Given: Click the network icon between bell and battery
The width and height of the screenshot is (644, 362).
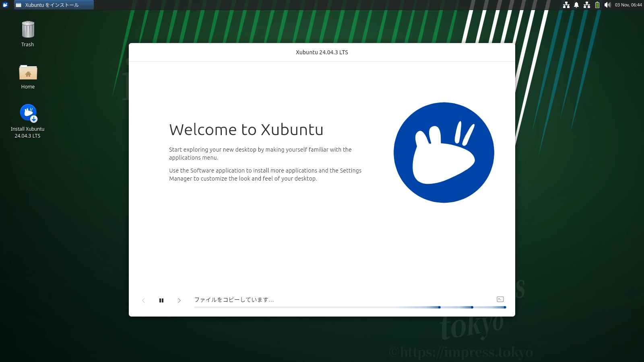Looking at the screenshot, I should tap(587, 5).
